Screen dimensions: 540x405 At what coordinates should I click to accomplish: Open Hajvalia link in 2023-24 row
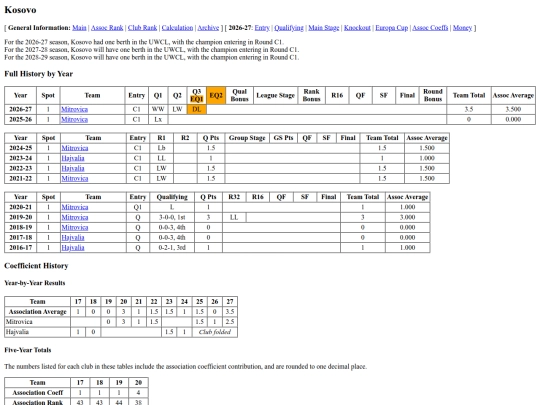click(x=73, y=158)
